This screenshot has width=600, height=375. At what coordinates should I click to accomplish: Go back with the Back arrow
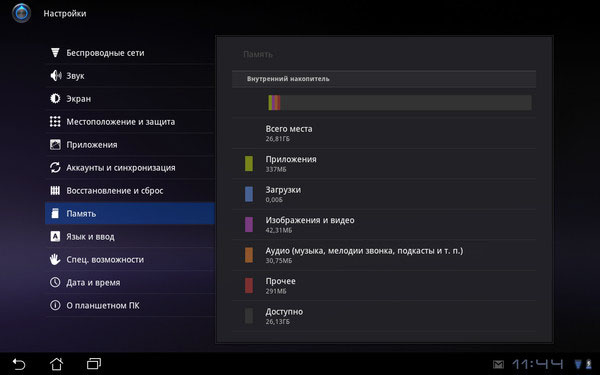[19, 364]
